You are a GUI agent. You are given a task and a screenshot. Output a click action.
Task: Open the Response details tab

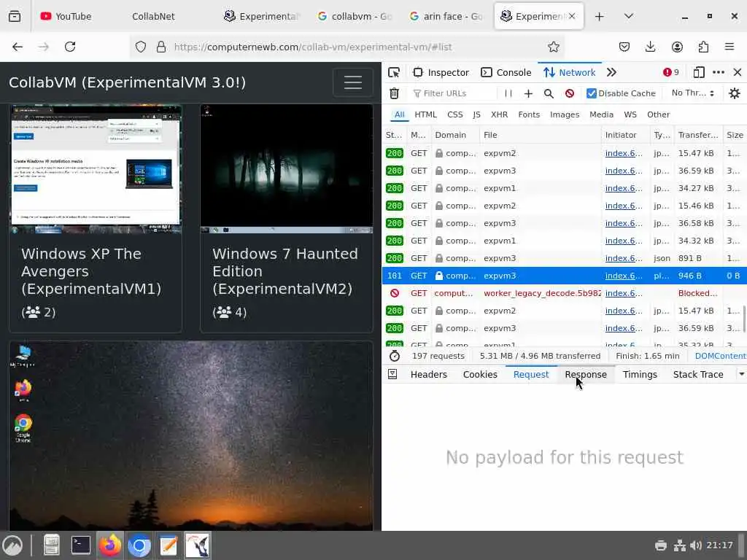[586, 374]
